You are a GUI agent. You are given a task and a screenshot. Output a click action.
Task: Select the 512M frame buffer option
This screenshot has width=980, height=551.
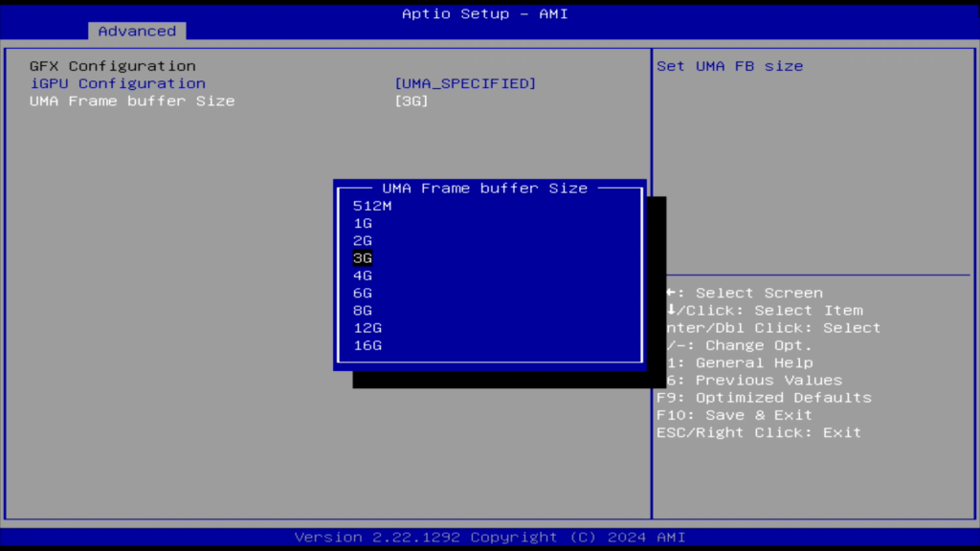[x=372, y=206]
